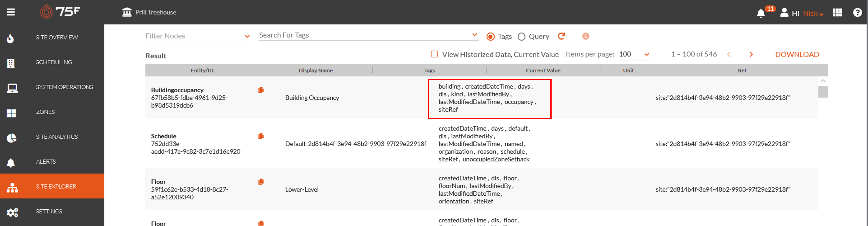Select the Tags radio button
The height and width of the screenshot is (226, 868).
tap(491, 37)
